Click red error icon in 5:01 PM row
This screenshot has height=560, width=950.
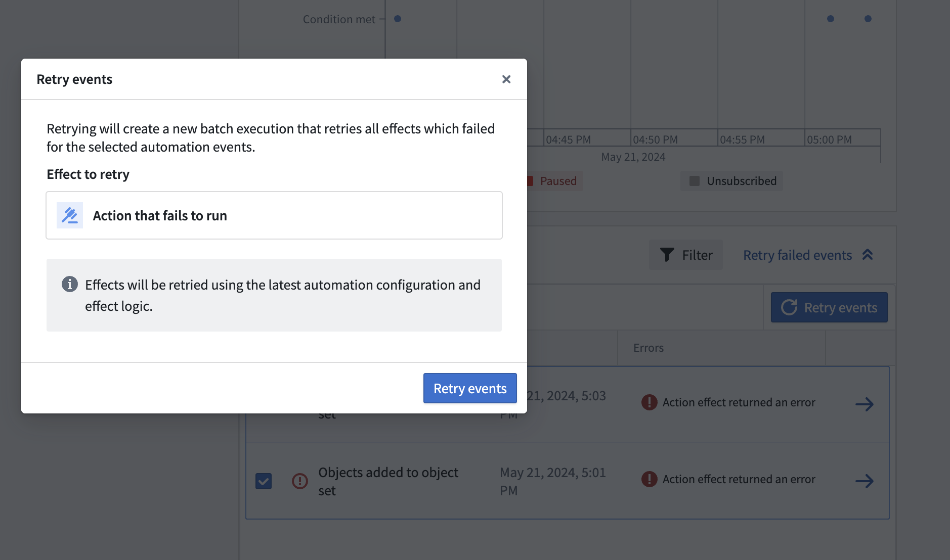coord(650,479)
